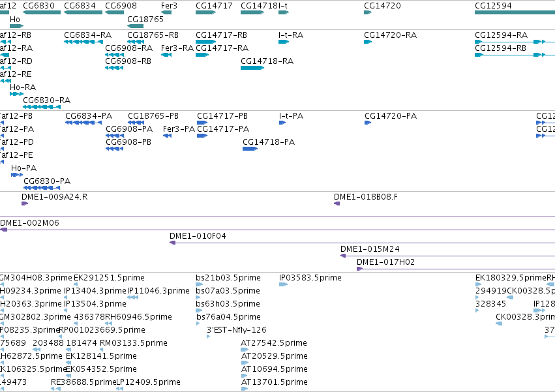Screen dimensions: 555x392
Task: Select transcript CG6830-RA
Action: pyautogui.click(x=42, y=107)
